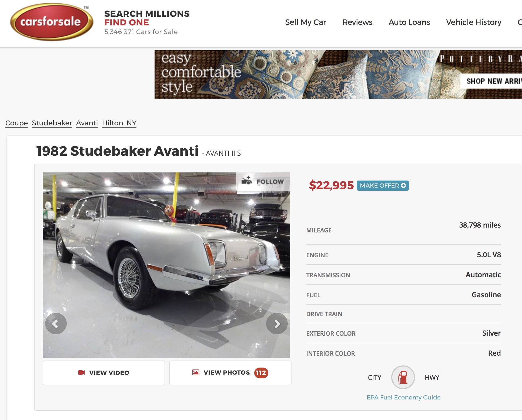Click the Hilton, NY breadcrumb link
Image resolution: width=522 pixels, height=420 pixels.
click(x=119, y=123)
